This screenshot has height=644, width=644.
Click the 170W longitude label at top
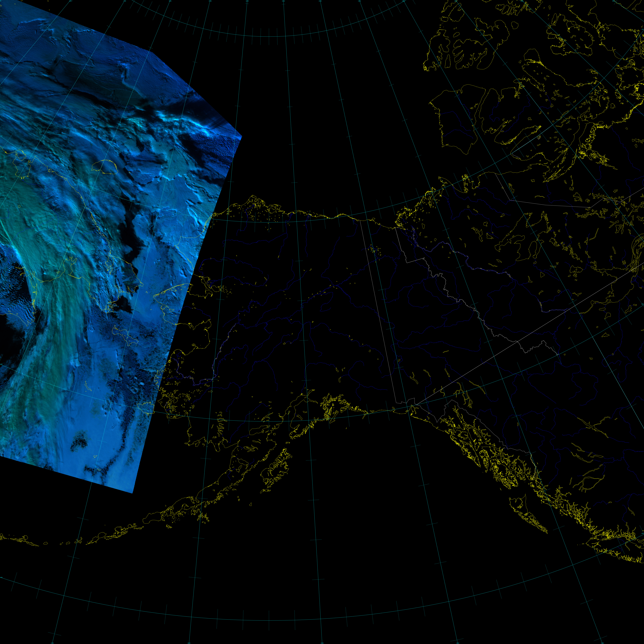[x=210, y=1]
